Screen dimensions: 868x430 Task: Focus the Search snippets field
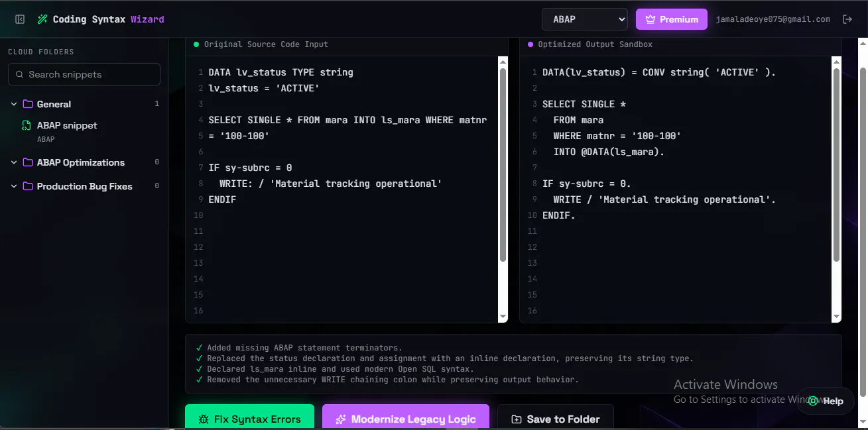point(84,74)
